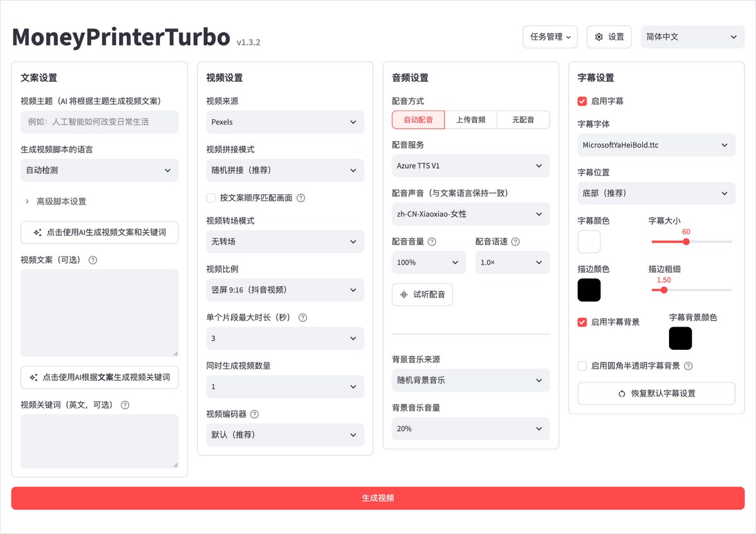
Task: Click help icon beside 配音音量
Action: (x=432, y=241)
